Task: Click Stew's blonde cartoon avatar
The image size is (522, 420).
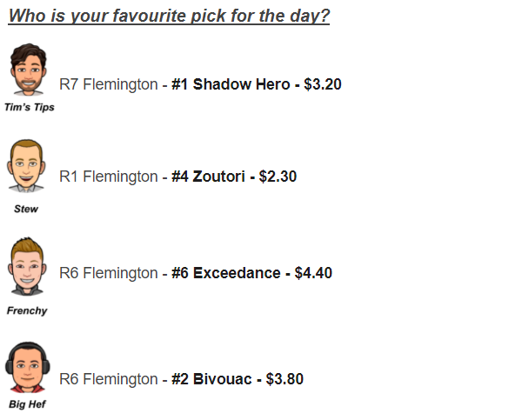Action: tap(26, 166)
